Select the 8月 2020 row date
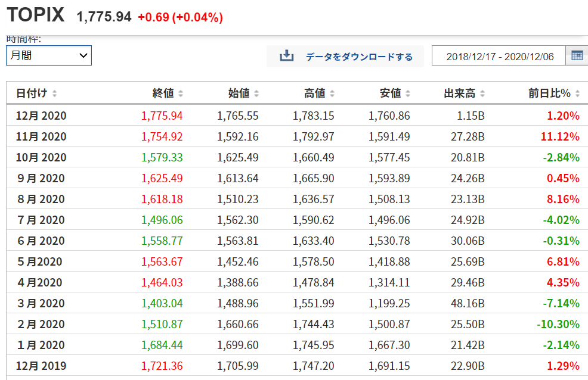The image size is (588, 380). point(41,199)
